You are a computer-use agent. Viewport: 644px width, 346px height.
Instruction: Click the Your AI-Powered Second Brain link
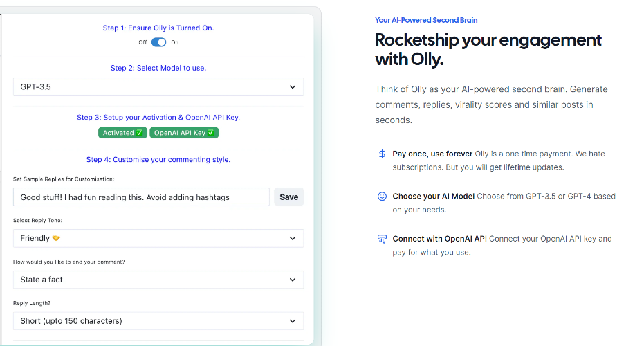(426, 20)
